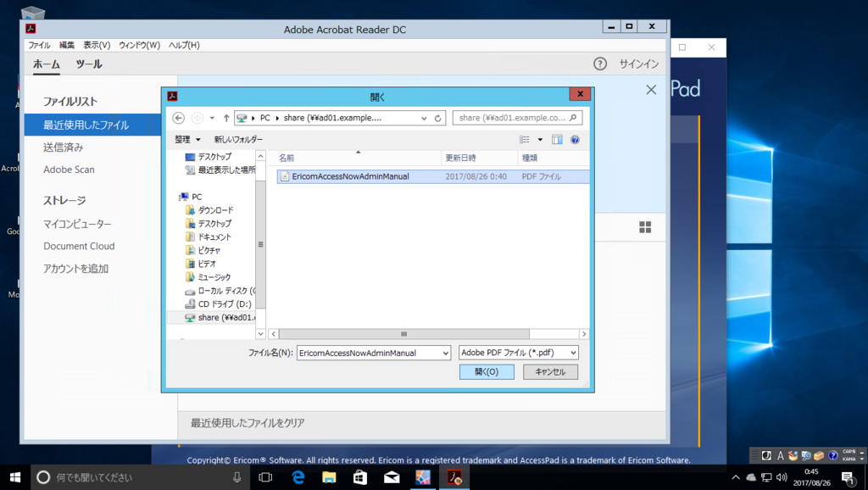
Task: Expand view options dropdown arrow
Action: pos(540,140)
